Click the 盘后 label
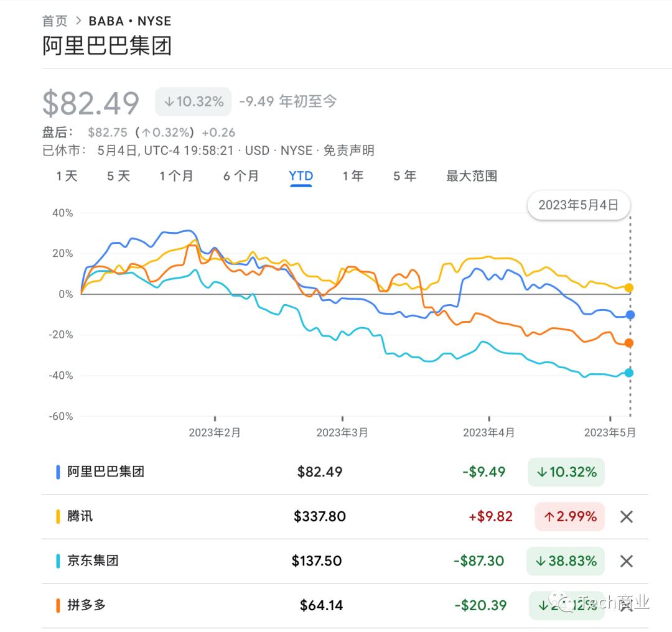 57,132
